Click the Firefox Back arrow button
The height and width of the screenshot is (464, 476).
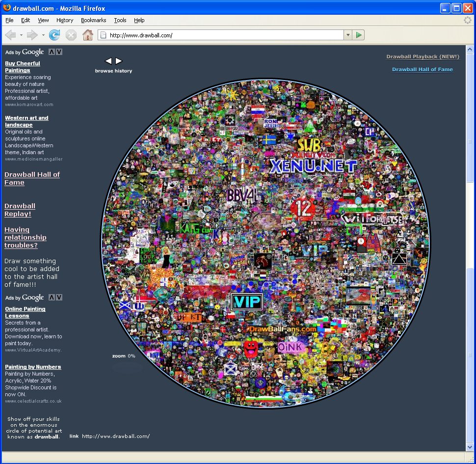(11, 35)
